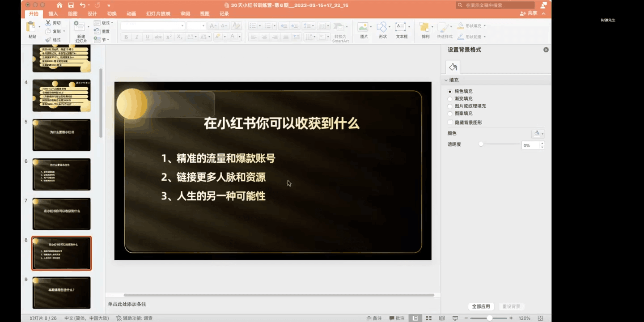
Task: Click the 全部应用 button
Action: (481, 306)
